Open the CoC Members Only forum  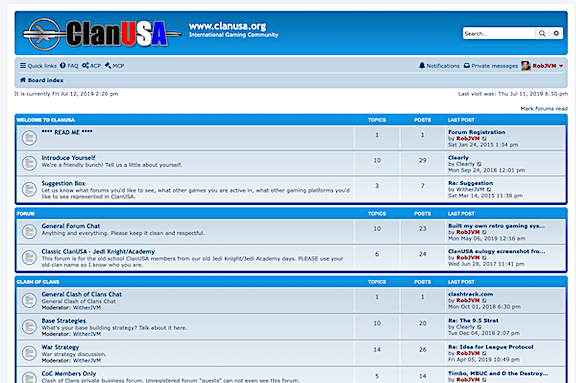(x=69, y=373)
